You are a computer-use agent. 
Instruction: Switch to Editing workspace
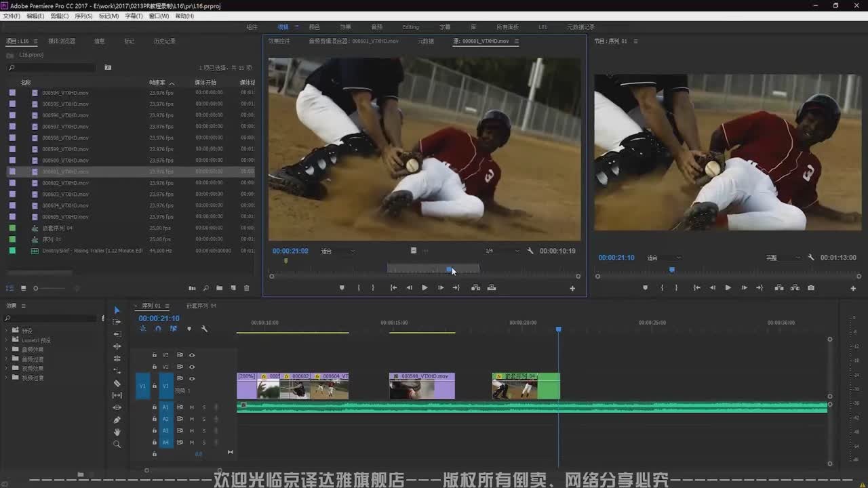411,27
